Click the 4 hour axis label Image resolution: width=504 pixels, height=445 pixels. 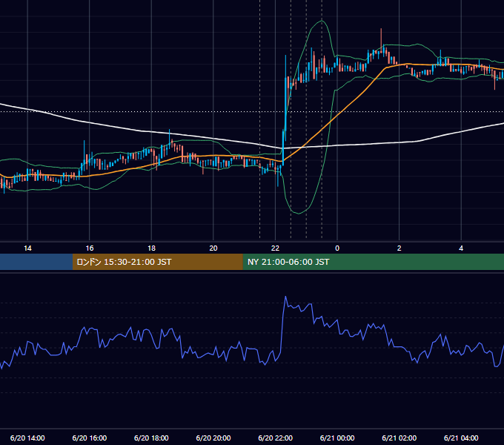(x=461, y=248)
